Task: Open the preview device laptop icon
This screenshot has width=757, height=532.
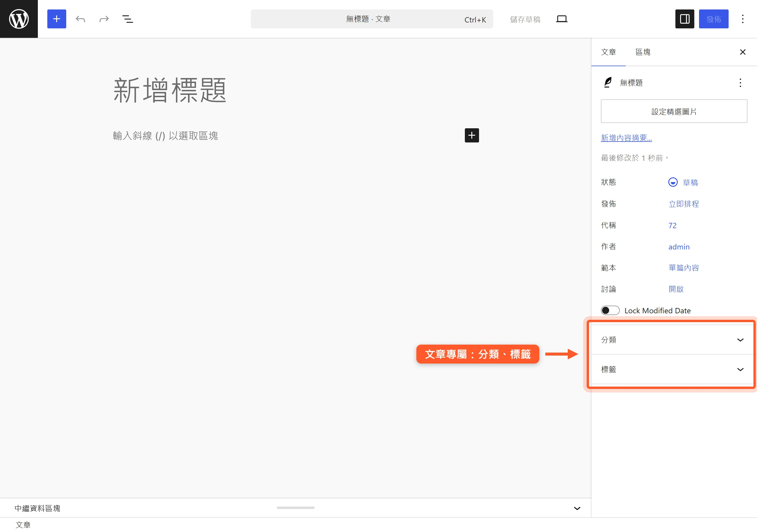Action: pos(562,19)
